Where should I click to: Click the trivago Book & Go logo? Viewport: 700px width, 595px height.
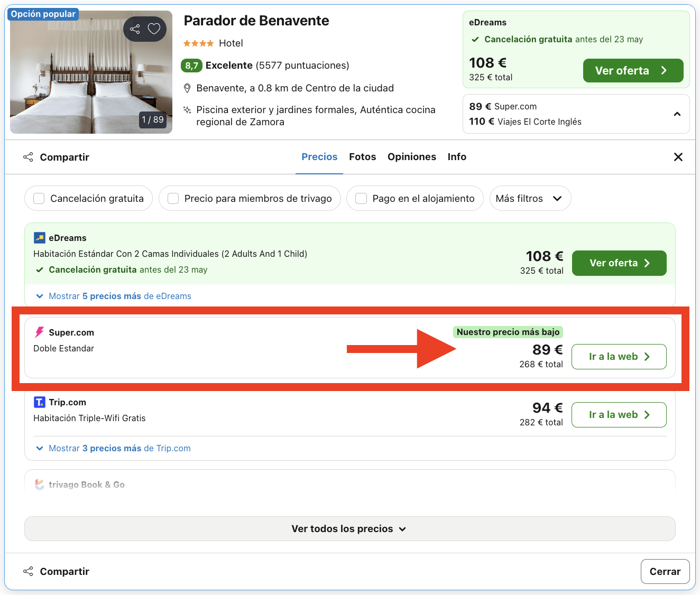[39, 484]
